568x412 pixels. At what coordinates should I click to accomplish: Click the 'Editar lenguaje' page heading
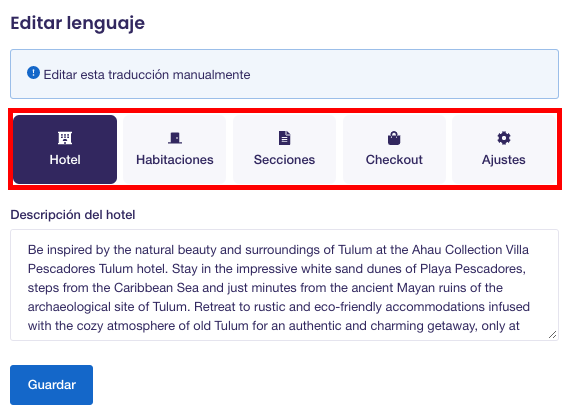[x=78, y=23]
